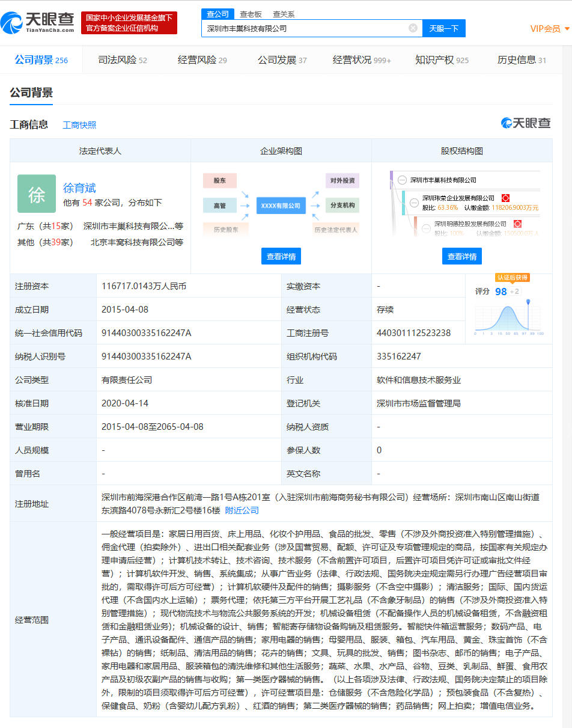This screenshot has width=572, height=728.
Task: Click red icon beside 深圳玮荣企业发展有限公司
Action: point(505,198)
